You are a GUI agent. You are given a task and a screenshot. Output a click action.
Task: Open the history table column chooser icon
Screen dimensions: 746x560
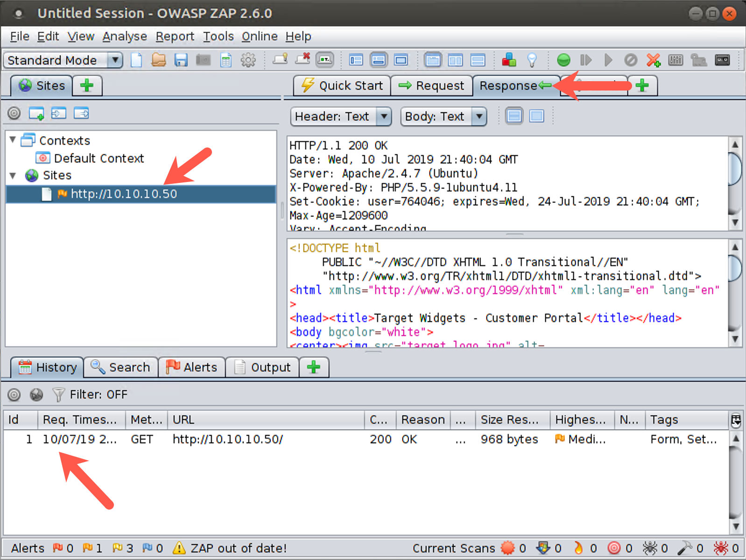pyautogui.click(x=736, y=420)
